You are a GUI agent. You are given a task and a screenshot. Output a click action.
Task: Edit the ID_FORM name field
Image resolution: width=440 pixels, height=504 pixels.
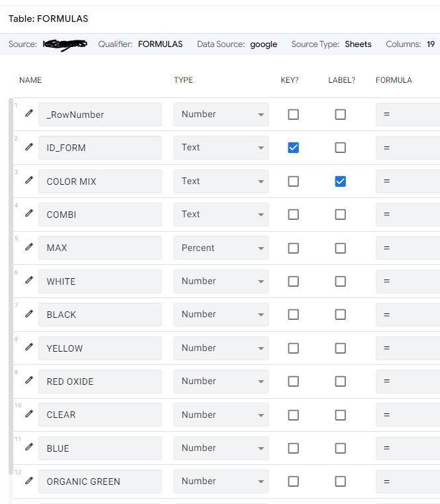pyautogui.click(x=100, y=148)
